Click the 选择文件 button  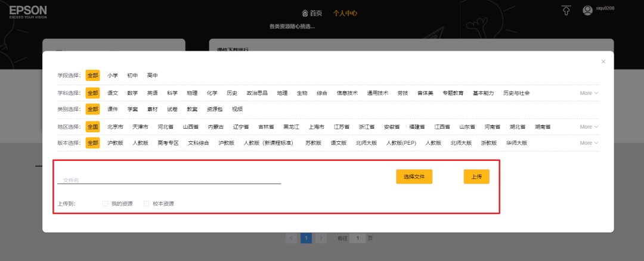click(x=414, y=176)
